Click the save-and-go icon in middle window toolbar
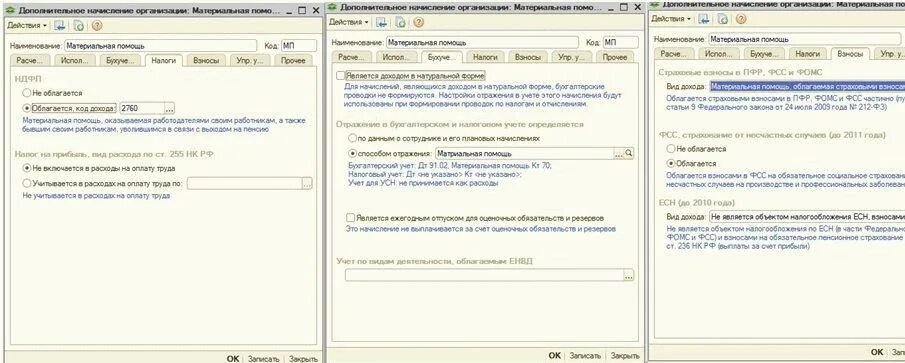The width and height of the screenshot is (905, 363). coord(382,22)
